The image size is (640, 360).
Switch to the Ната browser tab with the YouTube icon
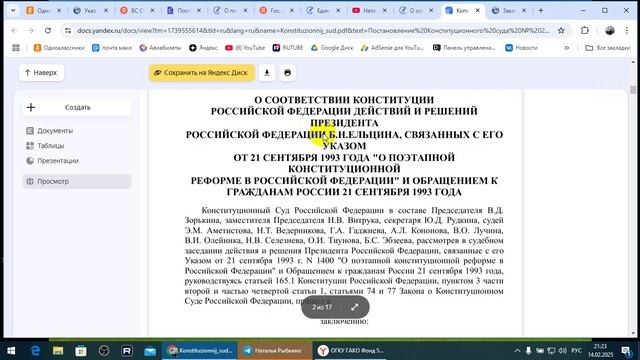pyautogui.click(x=369, y=11)
